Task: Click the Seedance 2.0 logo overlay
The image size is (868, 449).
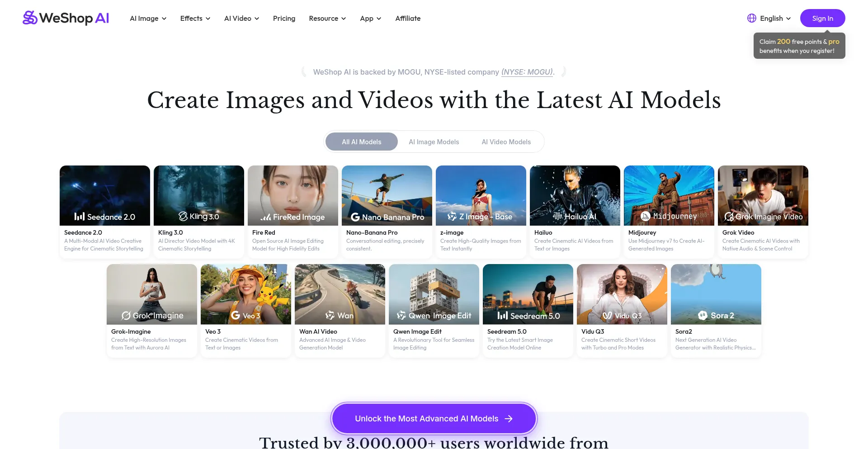Action: tap(105, 217)
